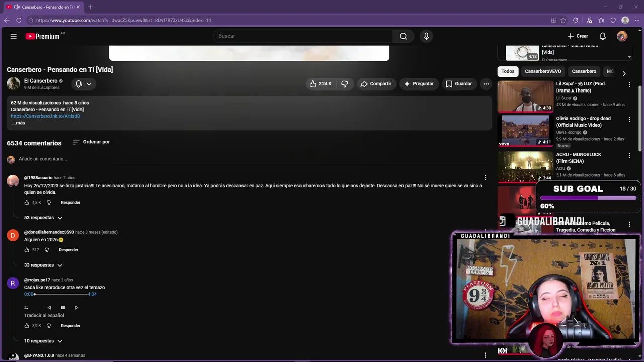Click the browser address bar URL
Viewport: 644px width, 362px height.
coord(123,20)
